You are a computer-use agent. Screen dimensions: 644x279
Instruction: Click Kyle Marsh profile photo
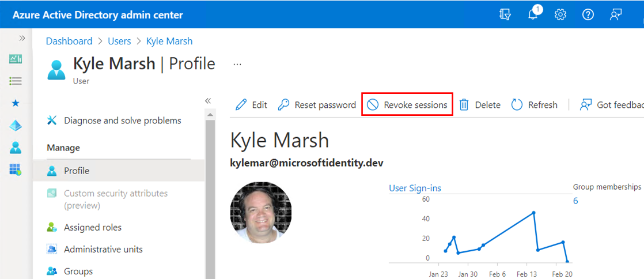(x=261, y=213)
